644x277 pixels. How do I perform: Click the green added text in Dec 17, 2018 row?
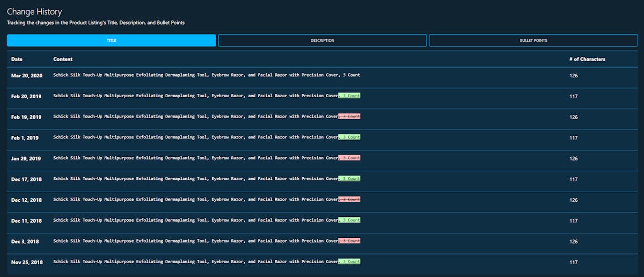pyautogui.click(x=349, y=178)
